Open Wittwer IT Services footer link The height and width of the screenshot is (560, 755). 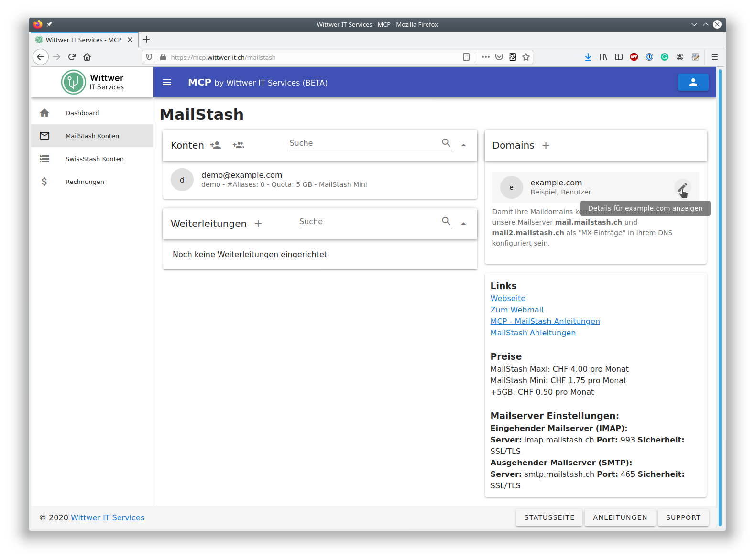pyautogui.click(x=108, y=517)
